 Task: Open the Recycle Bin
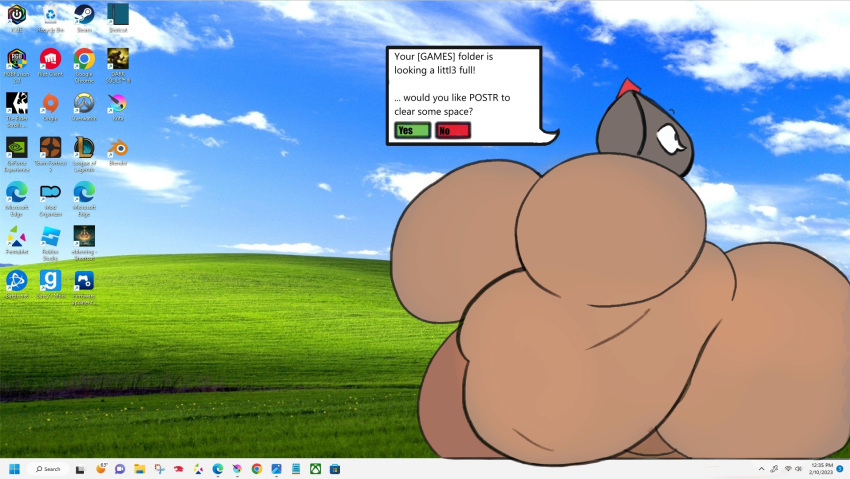coord(50,15)
